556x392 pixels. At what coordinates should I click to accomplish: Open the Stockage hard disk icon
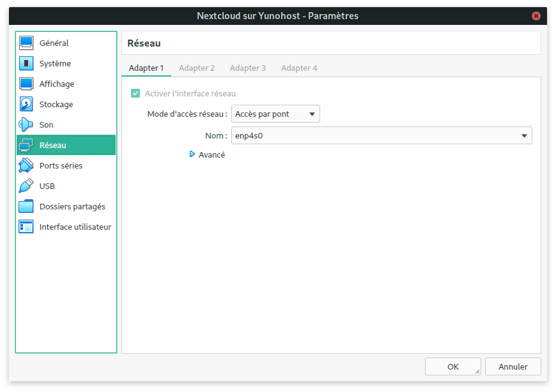pyautogui.click(x=26, y=104)
